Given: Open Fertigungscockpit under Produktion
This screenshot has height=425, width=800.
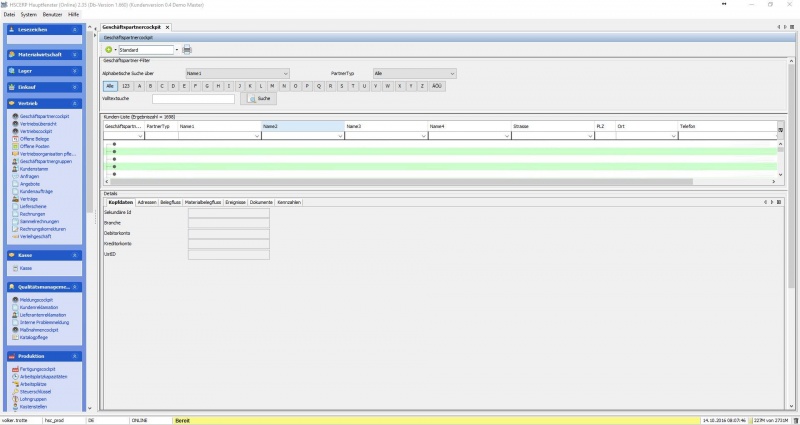Looking at the screenshot, I should pyautogui.click(x=40, y=369).
